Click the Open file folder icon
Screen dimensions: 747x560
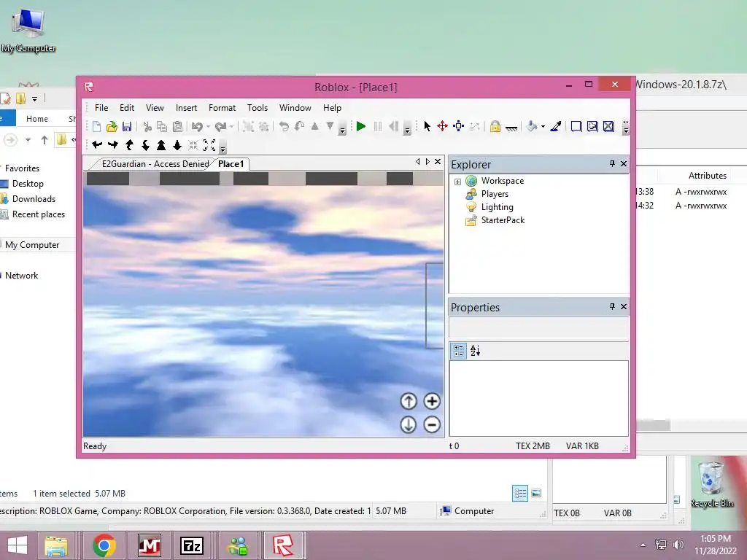[112, 126]
